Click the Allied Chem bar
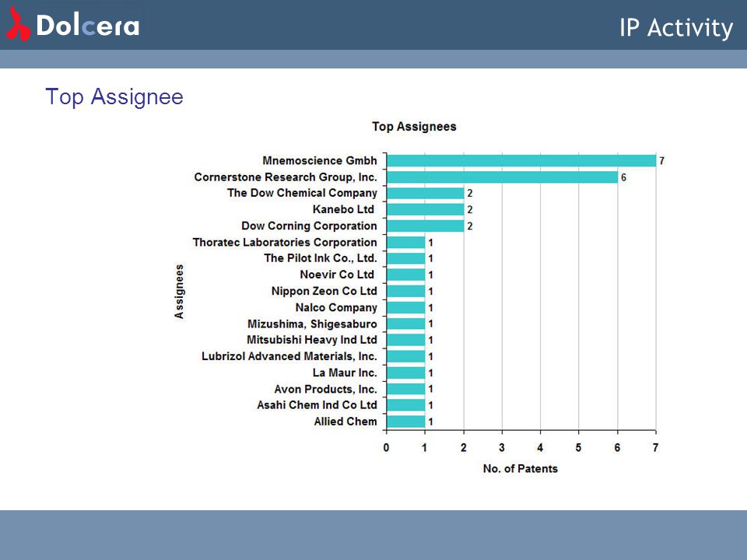Viewport: 747px width, 560px height. coord(405,422)
